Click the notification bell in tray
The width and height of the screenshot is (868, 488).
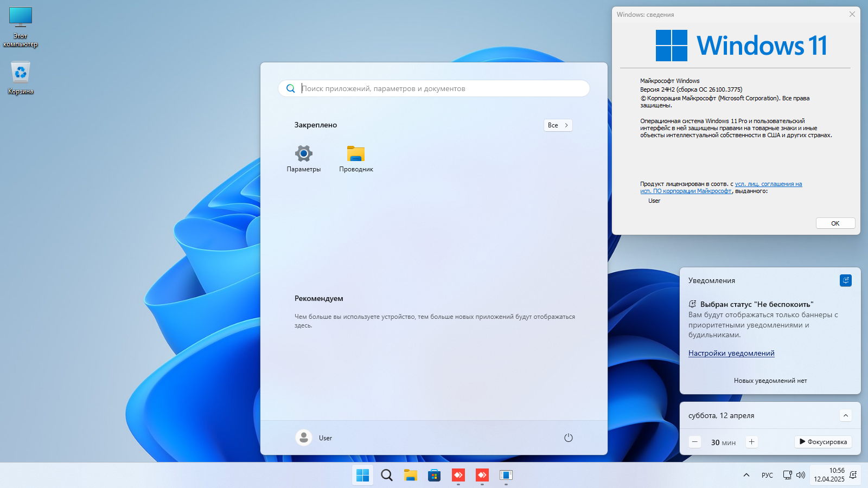tap(853, 475)
